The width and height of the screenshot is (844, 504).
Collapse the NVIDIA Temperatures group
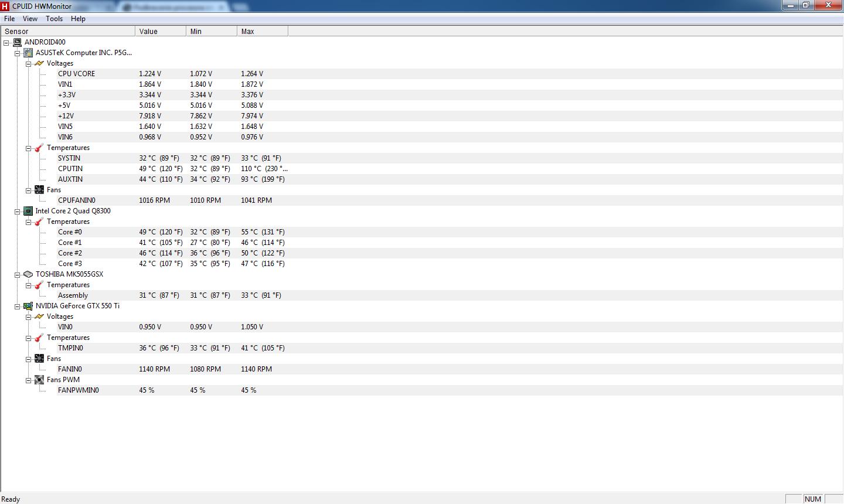coord(28,338)
